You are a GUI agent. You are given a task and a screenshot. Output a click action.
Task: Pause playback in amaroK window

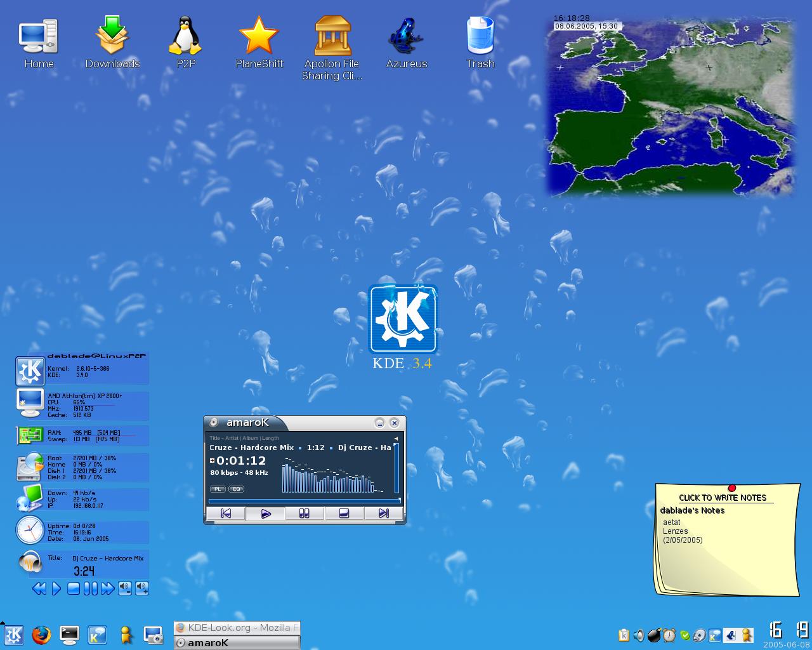(x=304, y=514)
